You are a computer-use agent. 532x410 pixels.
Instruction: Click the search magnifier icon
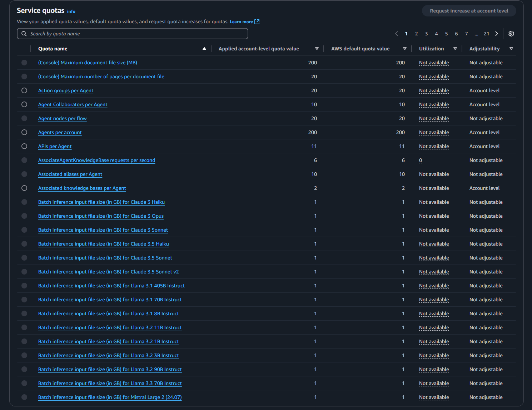click(24, 34)
